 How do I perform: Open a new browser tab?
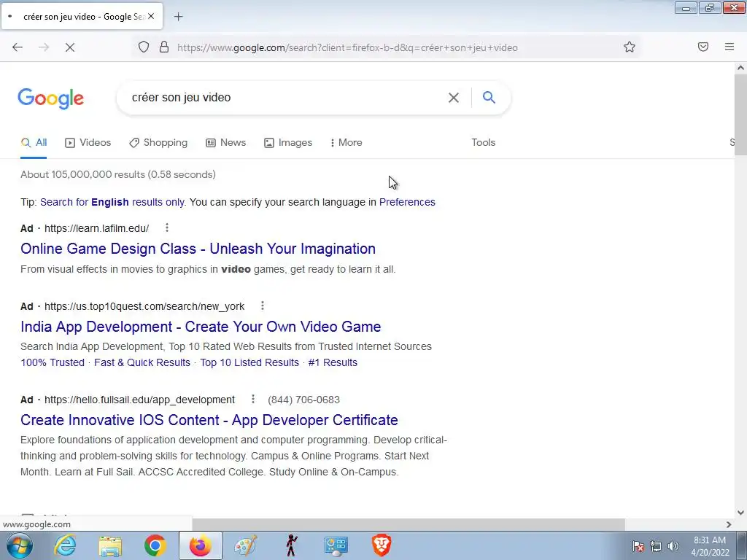coord(178,17)
